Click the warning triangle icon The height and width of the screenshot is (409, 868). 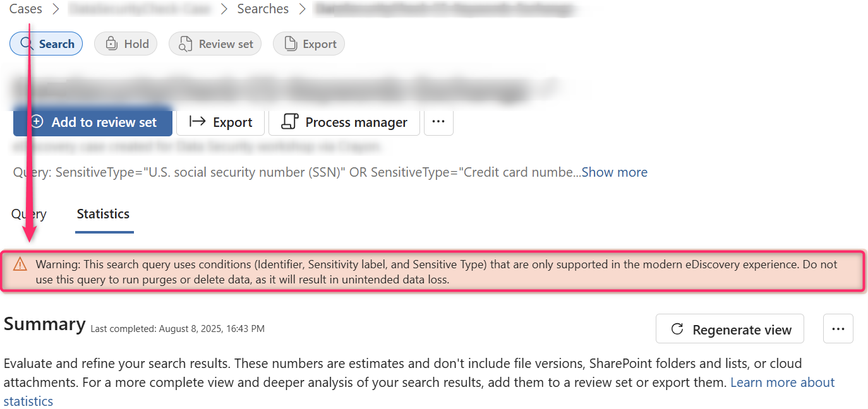[x=20, y=264]
